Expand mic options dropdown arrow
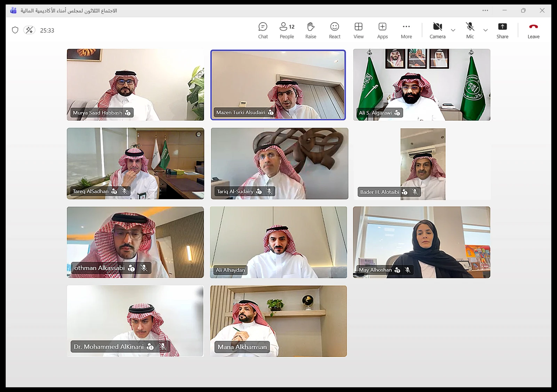The image size is (557, 392). click(485, 30)
